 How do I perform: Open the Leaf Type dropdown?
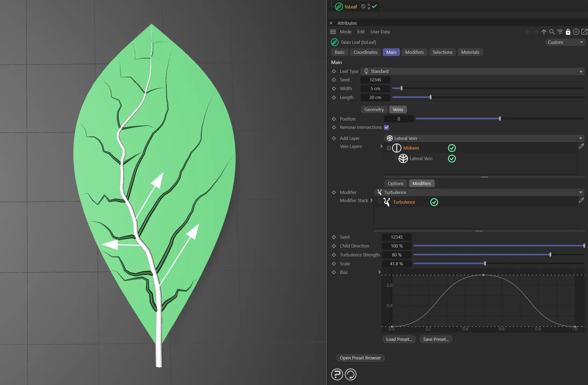tap(472, 71)
